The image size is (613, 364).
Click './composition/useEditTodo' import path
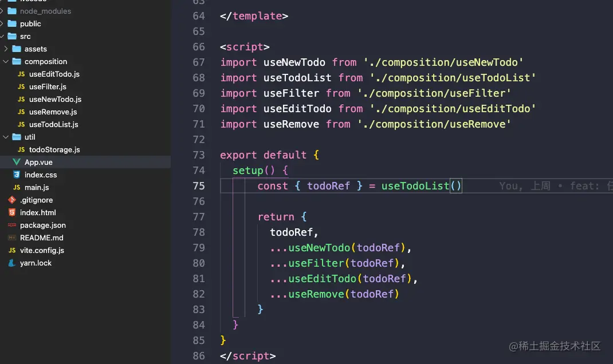point(453,109)
